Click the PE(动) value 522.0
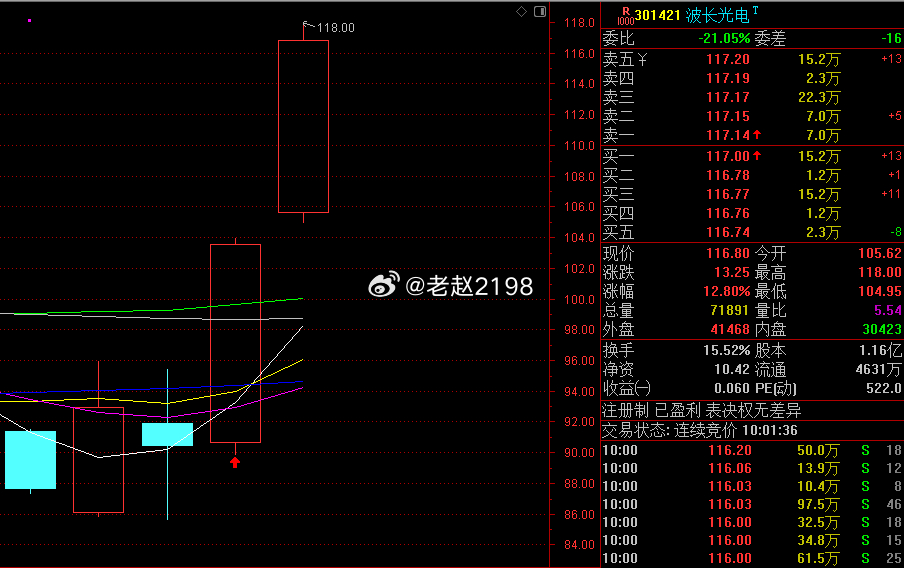The height and width of the screenshot is (568, 904). pos(883,388)
